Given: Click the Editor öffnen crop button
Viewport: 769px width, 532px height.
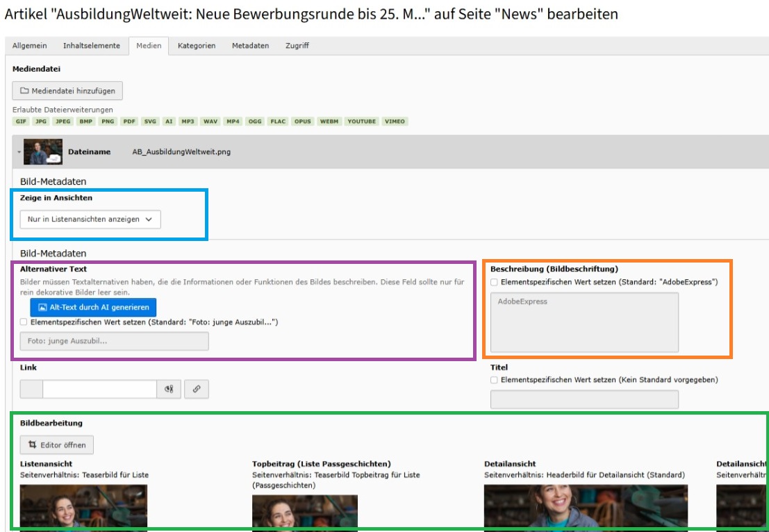Looking at the screenshot, I should (57, 445).
